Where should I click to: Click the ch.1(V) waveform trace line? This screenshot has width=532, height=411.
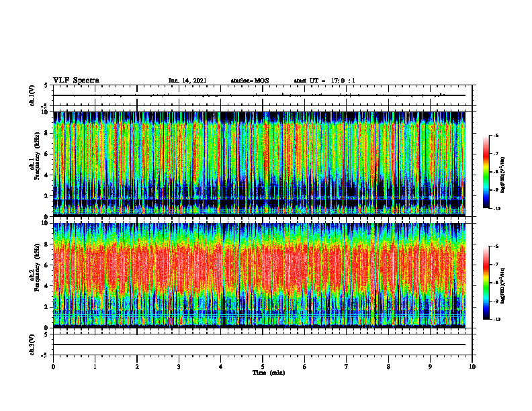pos(259,95)
